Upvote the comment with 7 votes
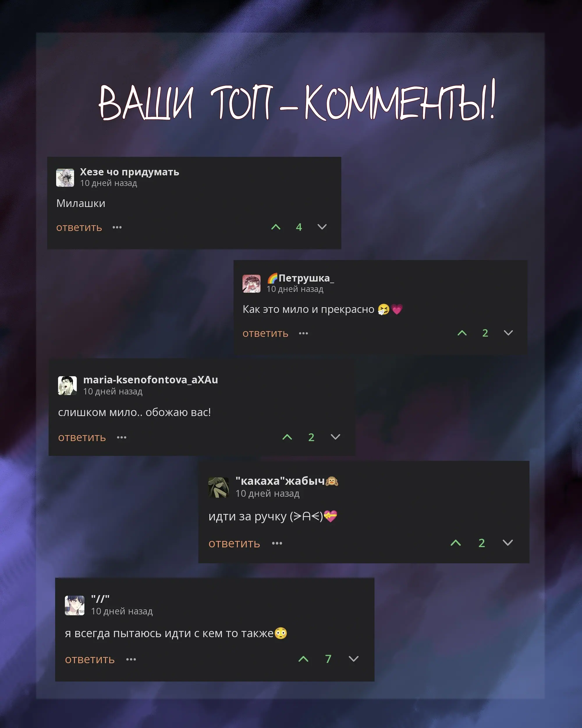Image resolution: width=582 pixels, height=728 pixels. (303, 659)
